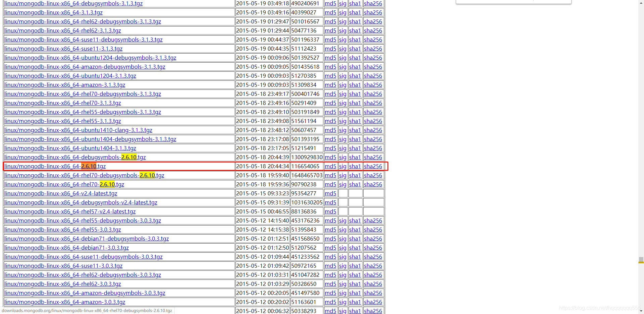Open mongodb-linux-x86_64-amazon-3.0.3.tgz link
The height and width of the screenshot is (314, 644).
pos(65,302)
